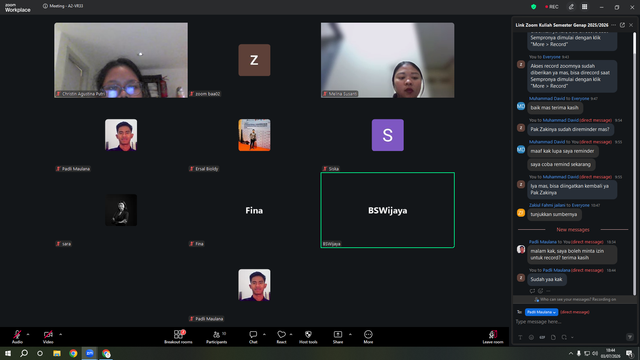Open the emoji picker in chat

tap(531, 337)
